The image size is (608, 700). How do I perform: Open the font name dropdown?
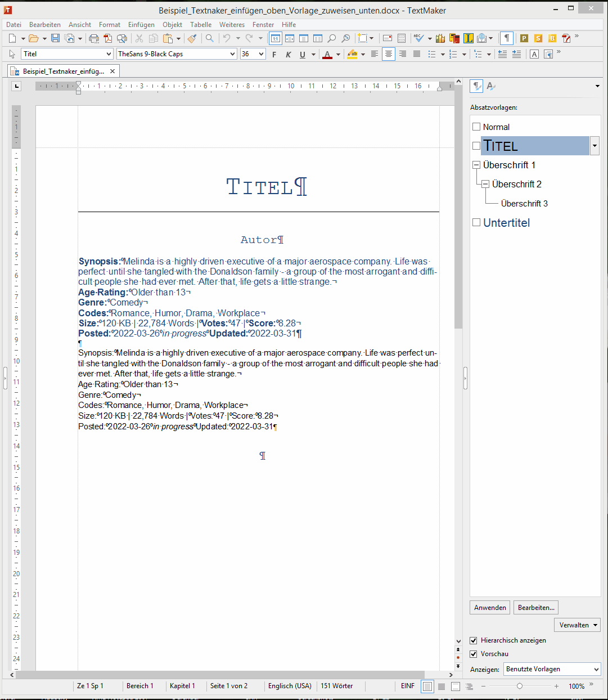[x=233, y=54]
